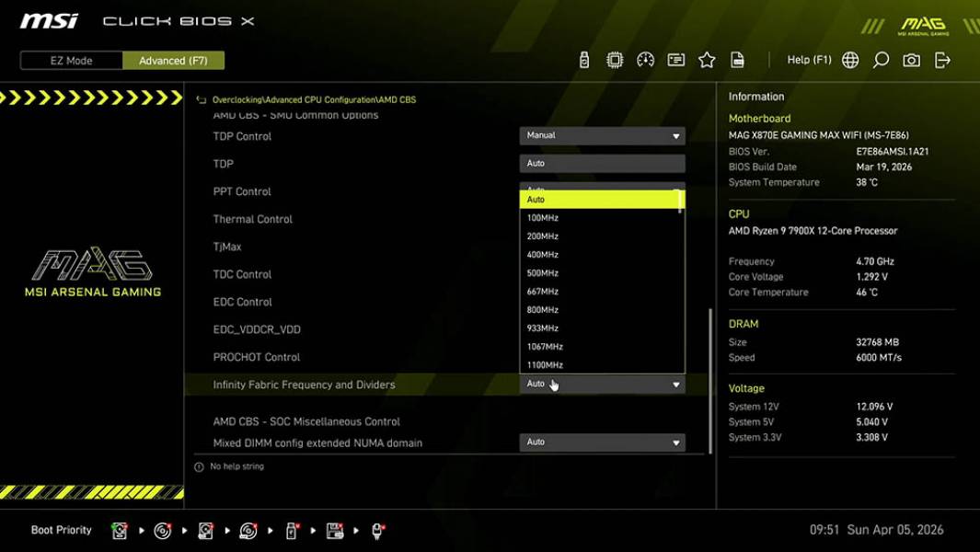Open the M-Flash USB update icon
The height and width of the screenshot is (552, 980).
tap(582, 59)
